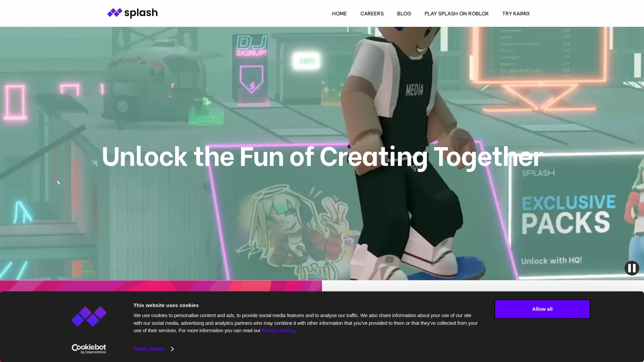Viewport: 644px width, 362px height.
Task: Select TRY KAIMIX in the navigation bar
Action: pyautogui.click(x=516, y=14)
